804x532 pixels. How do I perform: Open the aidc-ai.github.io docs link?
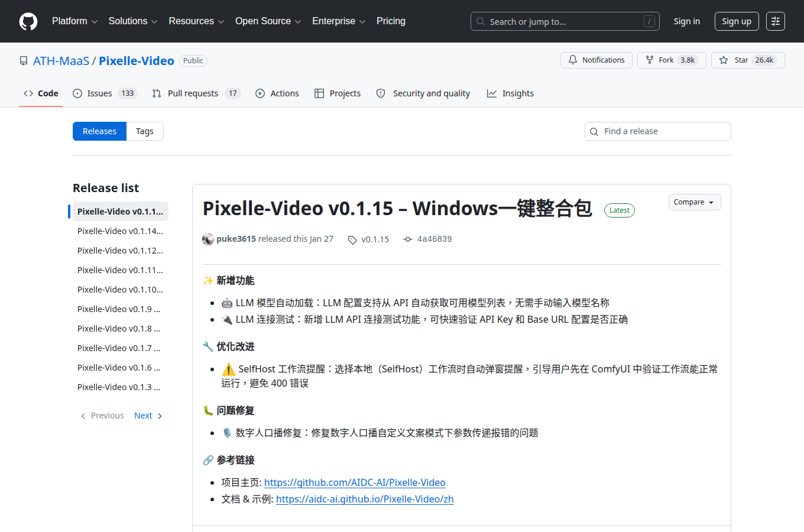tap(365, 499)
